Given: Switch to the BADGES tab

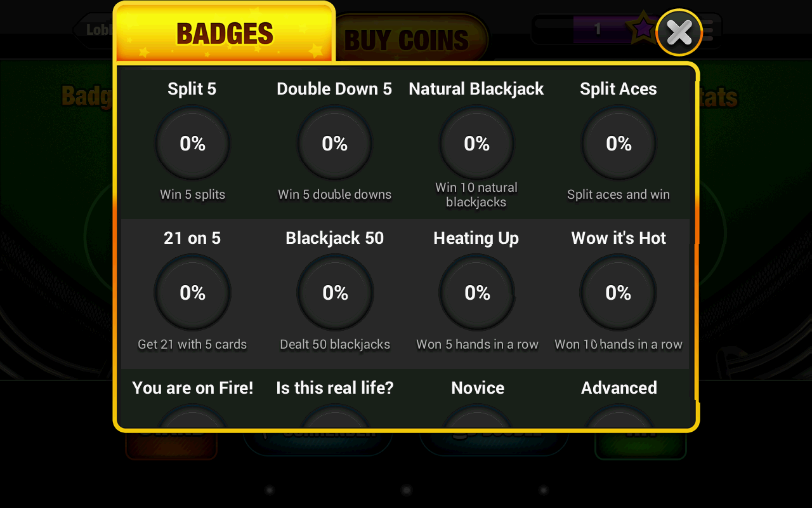Looking at the screenshot, I should (x=225, y=33).
